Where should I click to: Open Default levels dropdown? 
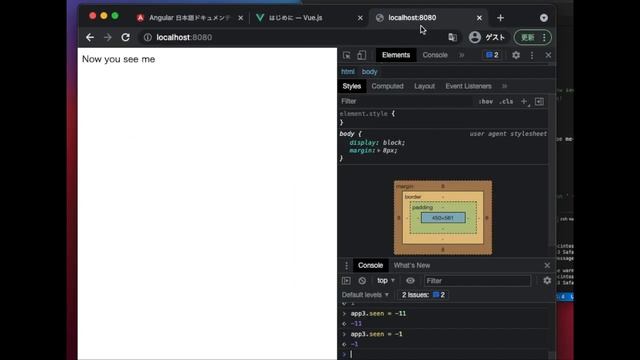tap(365, 295)
